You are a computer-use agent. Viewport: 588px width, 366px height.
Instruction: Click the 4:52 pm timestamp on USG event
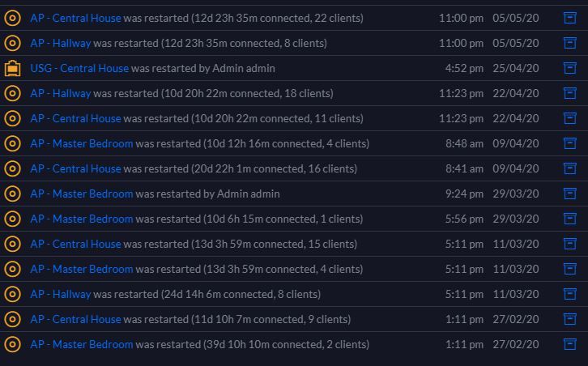coord(464,68)
